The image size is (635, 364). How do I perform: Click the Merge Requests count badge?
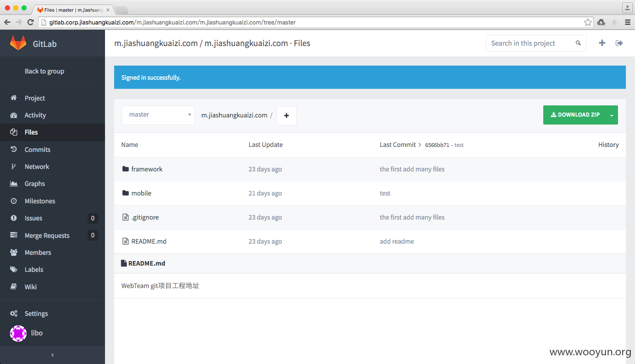pyautogui.click(x=93, y=235)
